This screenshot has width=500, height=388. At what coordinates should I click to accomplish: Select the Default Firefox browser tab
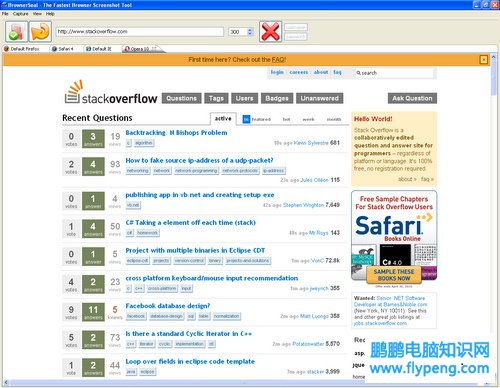pos(22,49)
